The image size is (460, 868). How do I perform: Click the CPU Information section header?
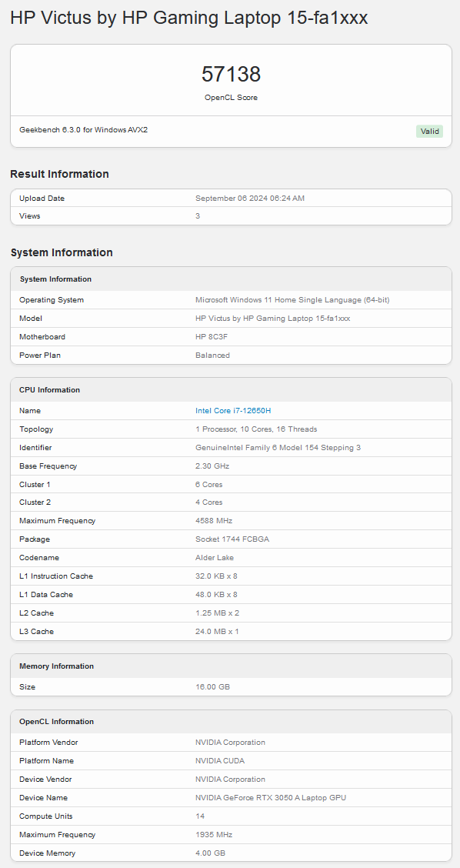(x=49, y=389)
